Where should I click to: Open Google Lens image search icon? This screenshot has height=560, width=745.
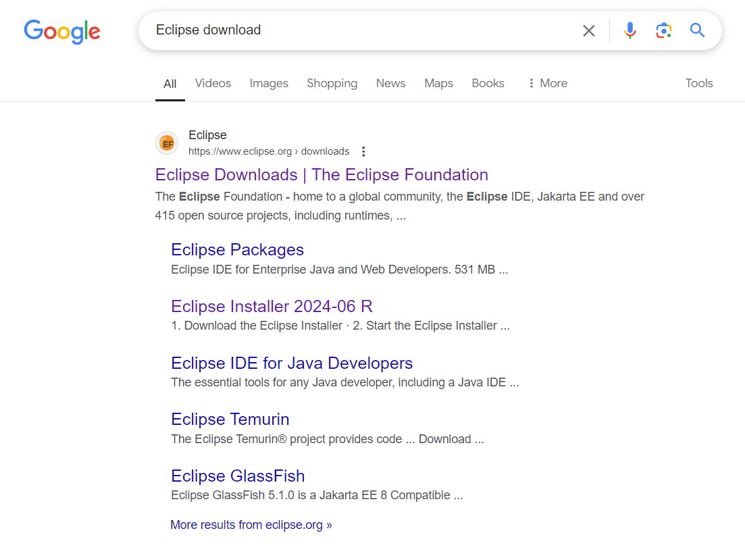(x=664, y=30)
